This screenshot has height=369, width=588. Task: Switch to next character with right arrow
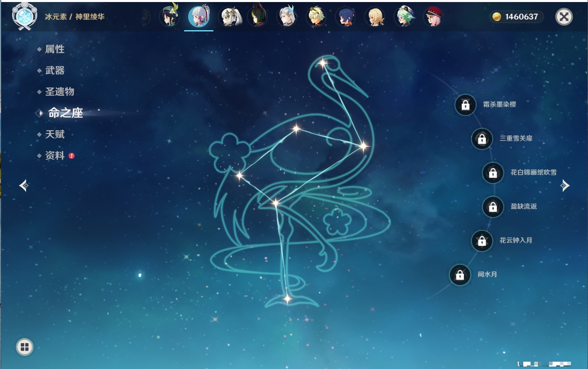click(x=565, y=186)
